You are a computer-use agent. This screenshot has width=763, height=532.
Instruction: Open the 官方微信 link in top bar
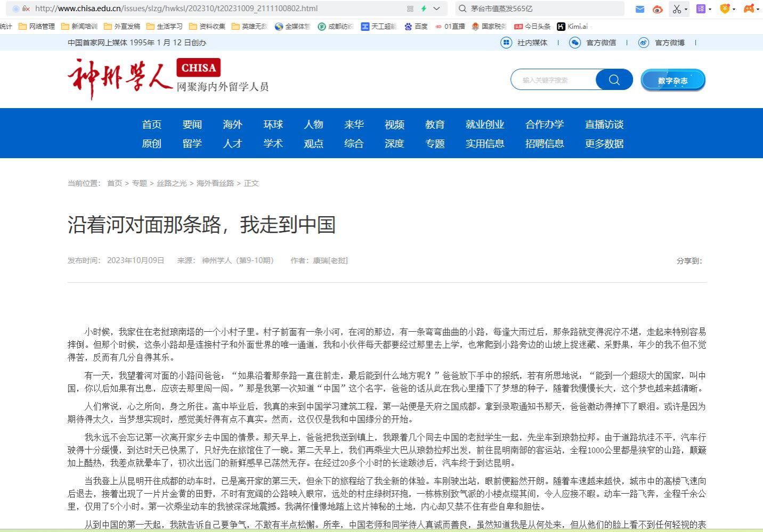tap(600, 43)
